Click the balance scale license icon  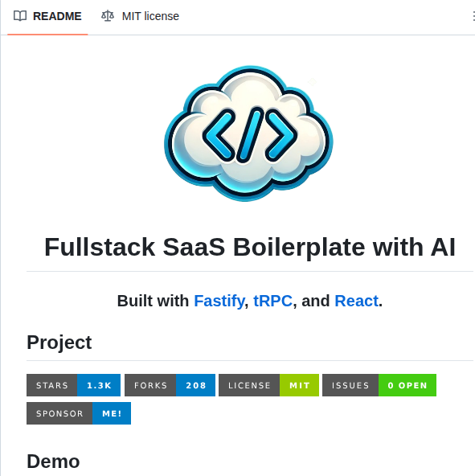pyautogui.click(x=108, y=16)
